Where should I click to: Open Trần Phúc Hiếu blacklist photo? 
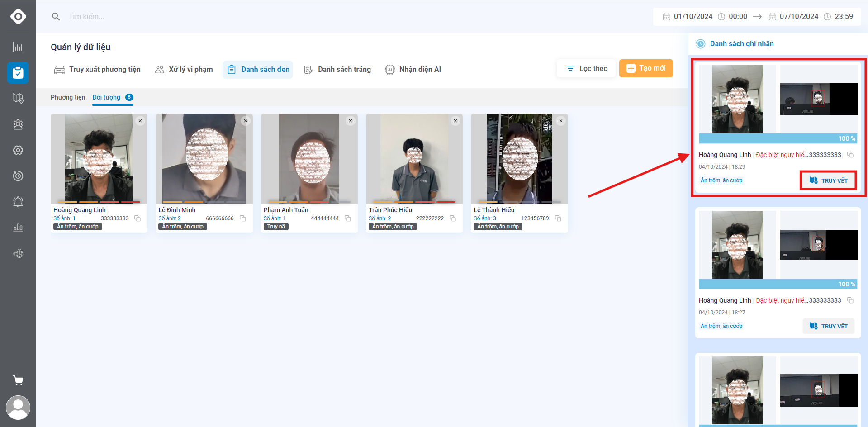click(x=414, y=159)
